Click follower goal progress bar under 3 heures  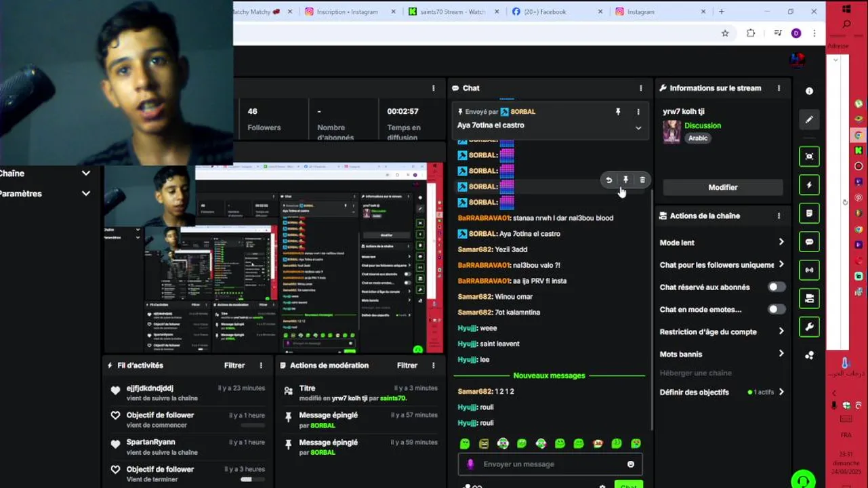tap(253, 479)
